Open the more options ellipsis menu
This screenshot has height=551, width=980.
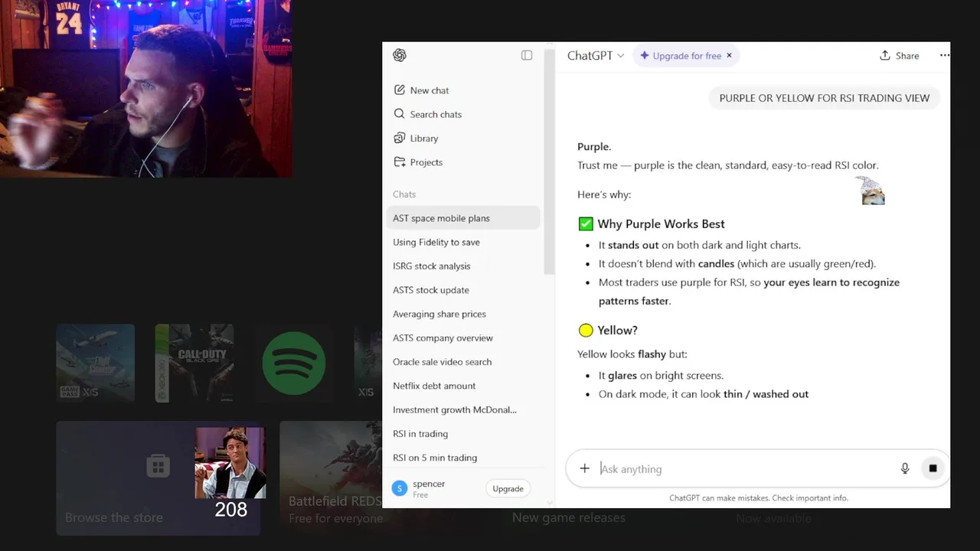[x=944, y=55]
